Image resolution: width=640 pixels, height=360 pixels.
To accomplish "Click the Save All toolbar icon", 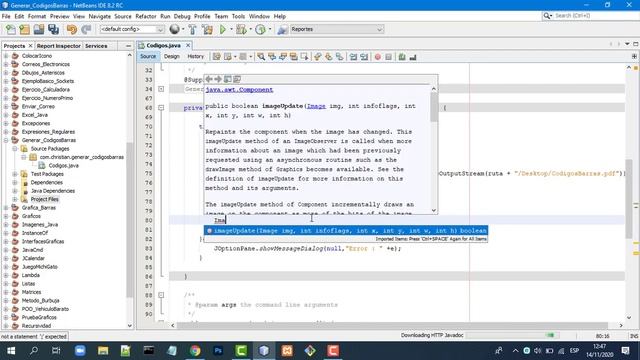I will [53, 29].
